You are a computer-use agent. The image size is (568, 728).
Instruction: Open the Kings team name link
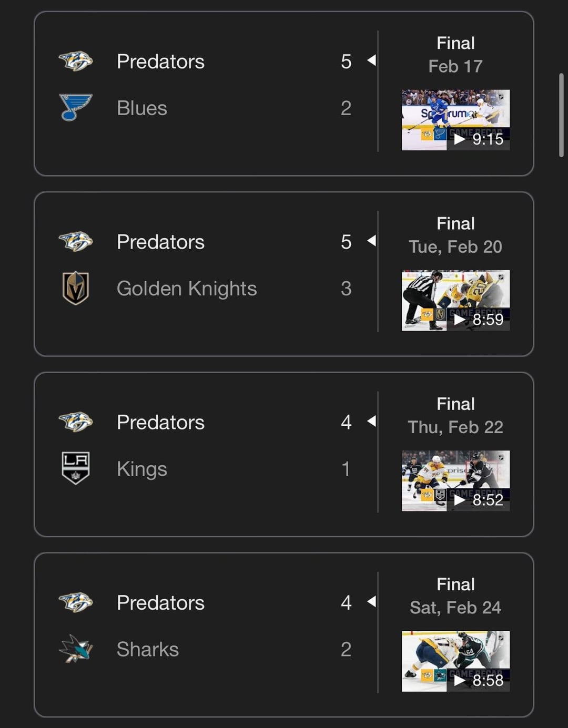click(142, 469)
